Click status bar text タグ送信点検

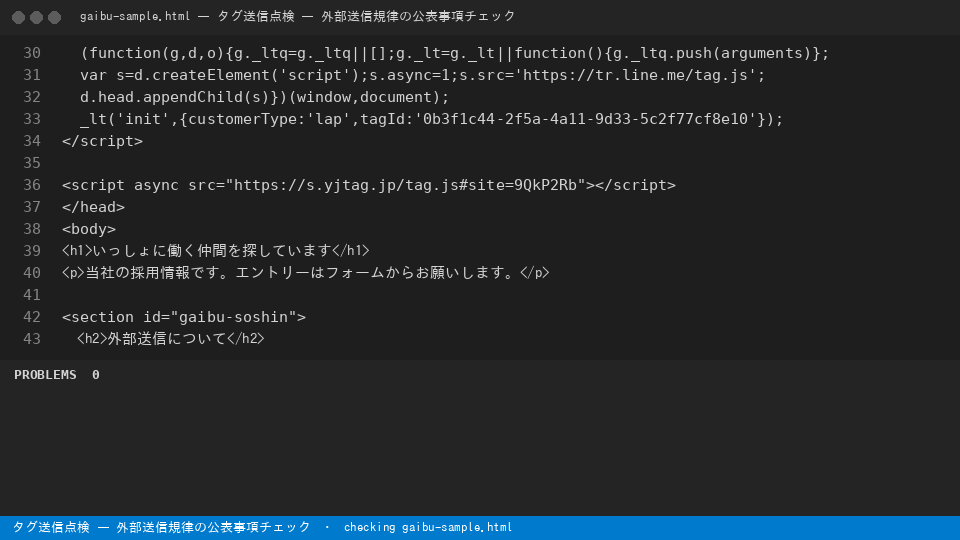click(51, 527)
